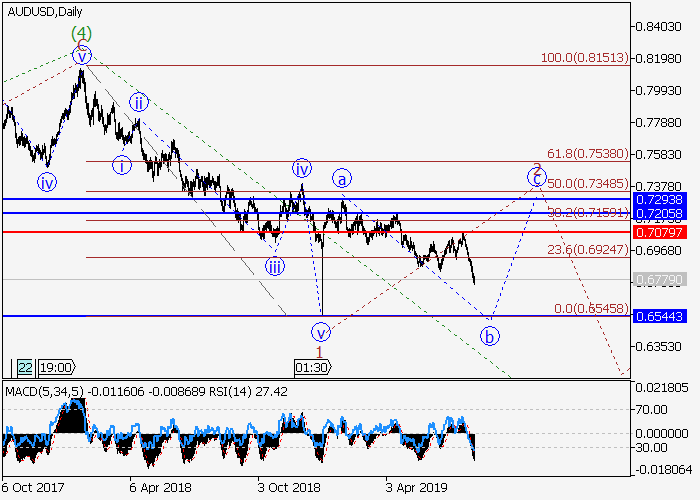Click the 01:30 time label

[x=312, y=367]
